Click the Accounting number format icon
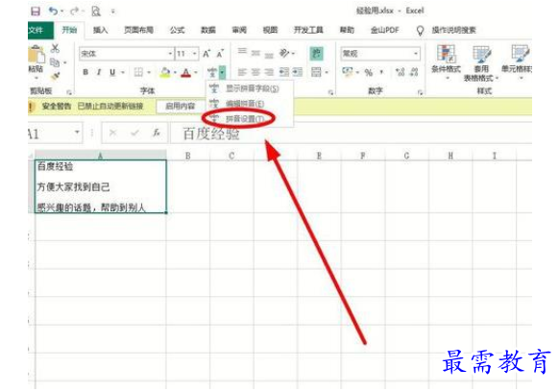Viewport: 559px width, 392px height. click(348, 72)
